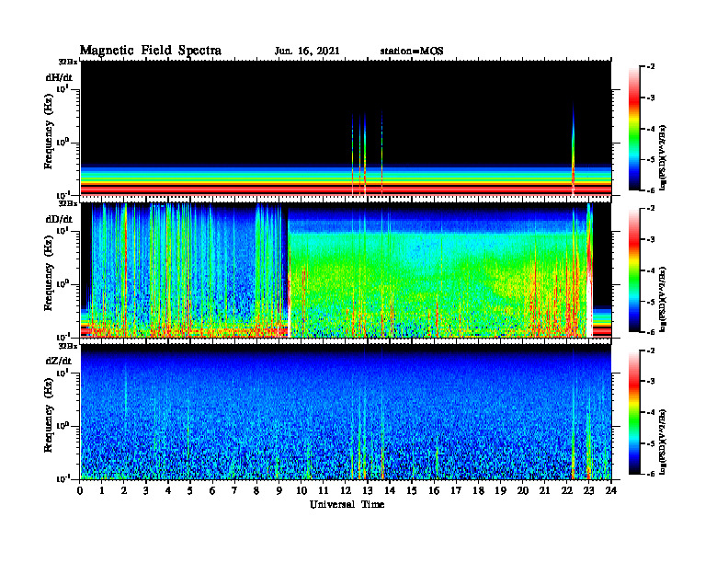This screenshot has width=728, height=563.
Task: Click the 32Hz tick label of dH/dt panel
Action: 68,62
